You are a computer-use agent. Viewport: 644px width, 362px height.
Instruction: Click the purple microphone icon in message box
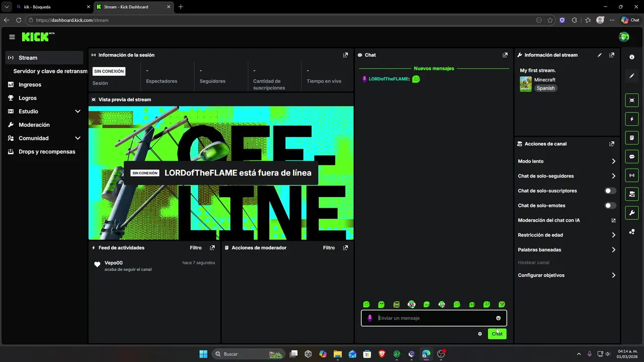pyautogui.click(x=370, y=318)
